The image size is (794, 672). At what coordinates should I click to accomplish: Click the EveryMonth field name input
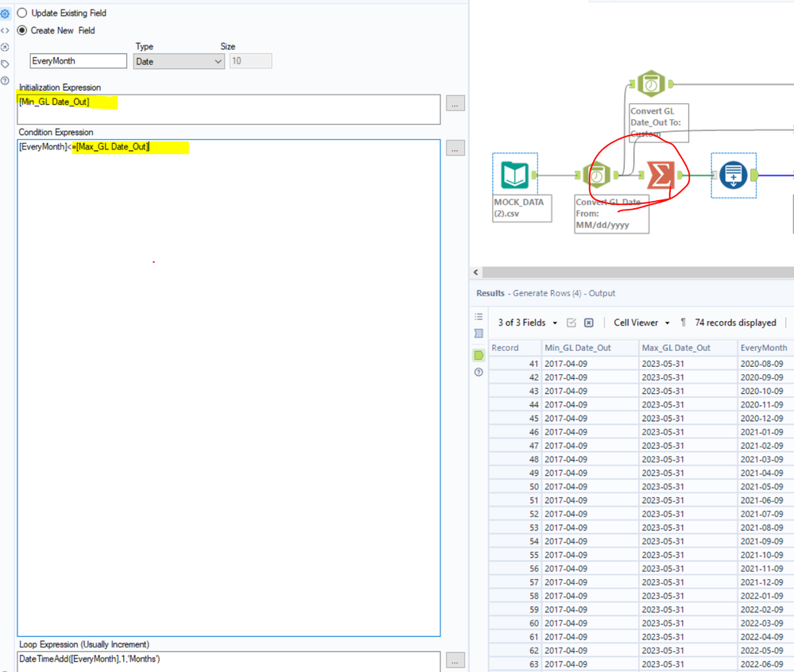coord(79,61)
